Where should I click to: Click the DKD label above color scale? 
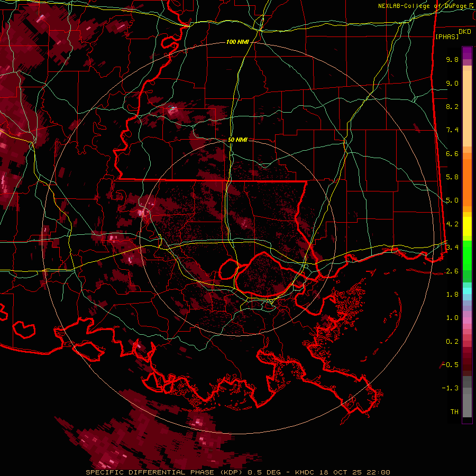coord(465,32)
